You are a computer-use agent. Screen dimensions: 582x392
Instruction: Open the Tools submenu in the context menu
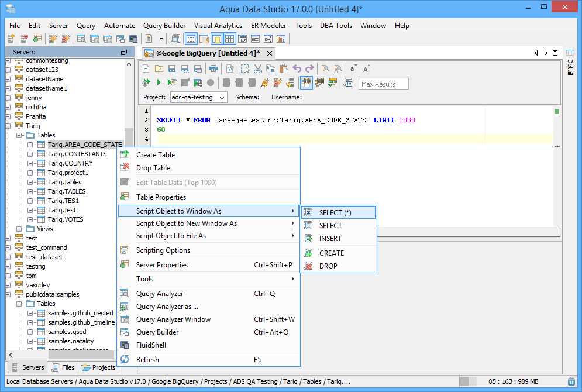pyautogui.click(x=209, y=278)
